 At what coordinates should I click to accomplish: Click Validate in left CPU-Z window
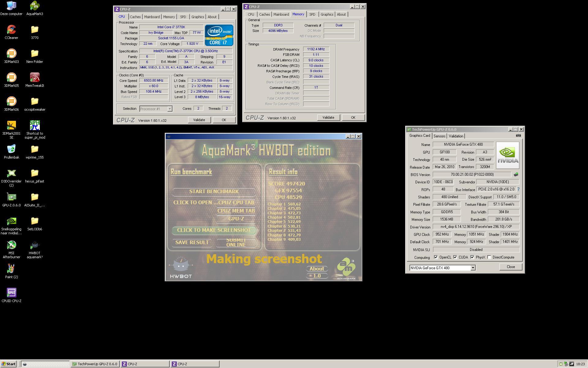coord(199,120)
